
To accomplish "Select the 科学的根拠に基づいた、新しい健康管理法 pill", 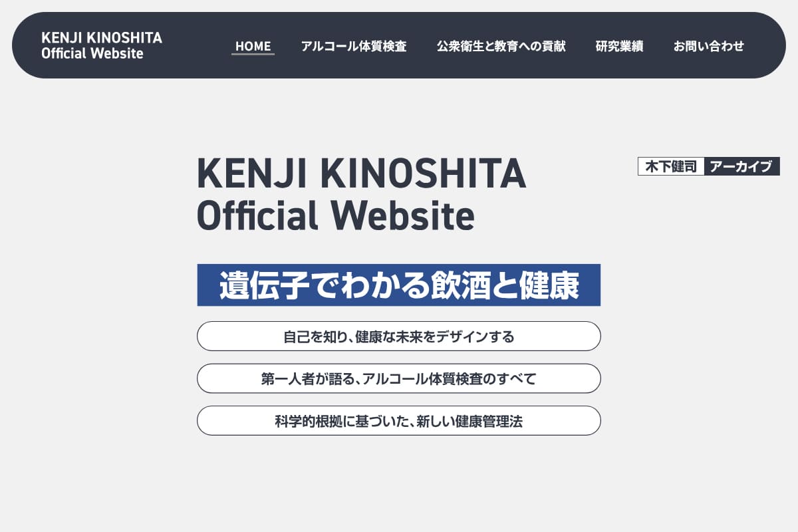I will [x=398, y=421].
